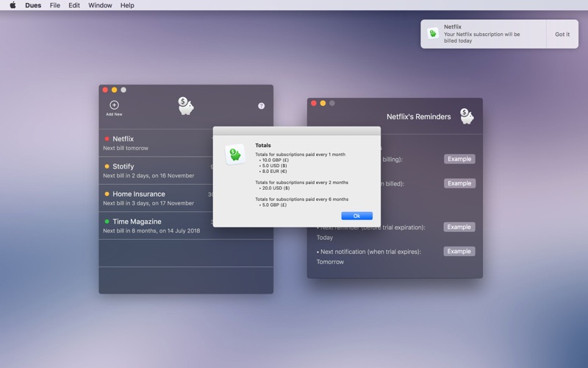
Task: Click the Dues icon in the notification banner
Action: 433,33
